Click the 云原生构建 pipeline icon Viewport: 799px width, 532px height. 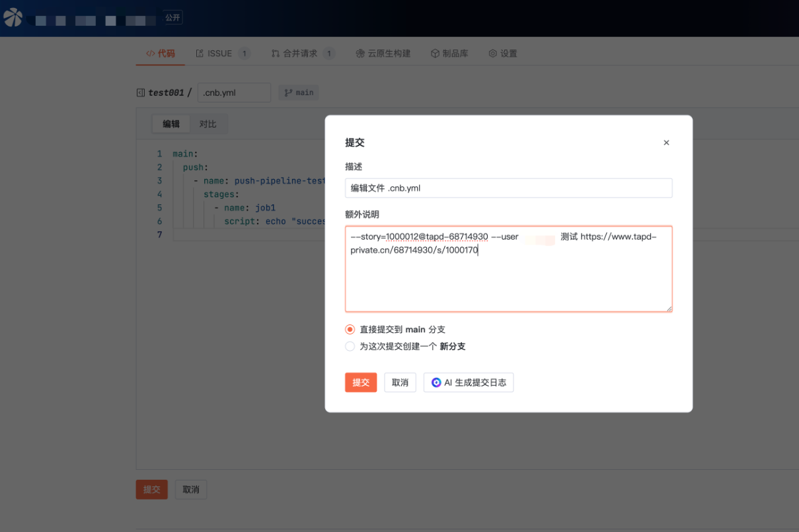[360, 54]
